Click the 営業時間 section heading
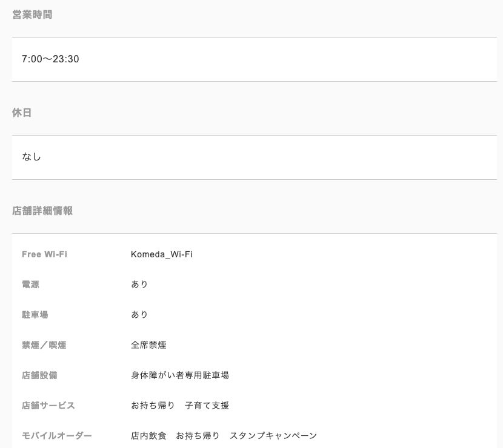 (x=32, y=15)
